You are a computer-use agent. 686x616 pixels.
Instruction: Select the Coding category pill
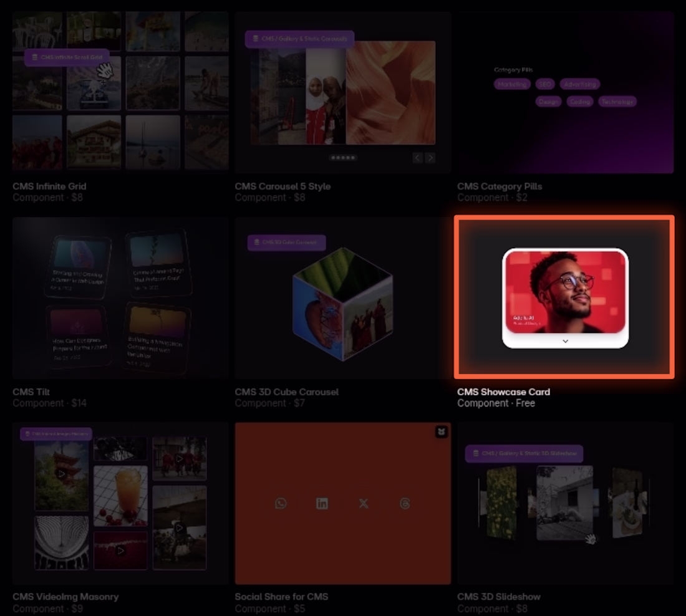(x=580, y=102)
